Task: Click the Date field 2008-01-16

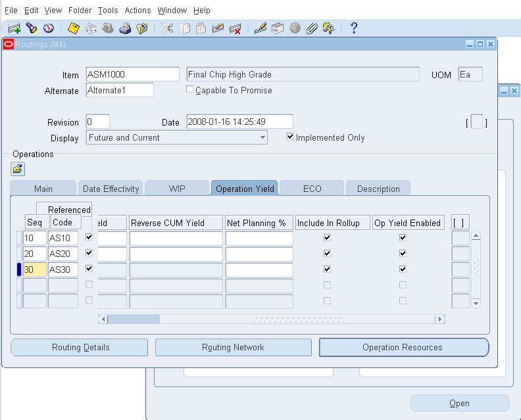Action: click(239, 122)
